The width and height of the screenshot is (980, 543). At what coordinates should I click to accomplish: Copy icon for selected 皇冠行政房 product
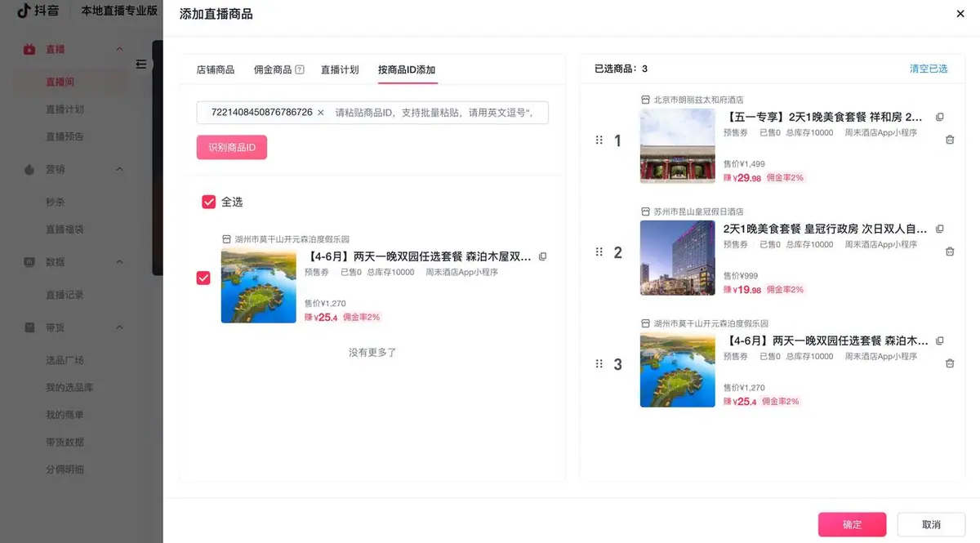point(939,229)
